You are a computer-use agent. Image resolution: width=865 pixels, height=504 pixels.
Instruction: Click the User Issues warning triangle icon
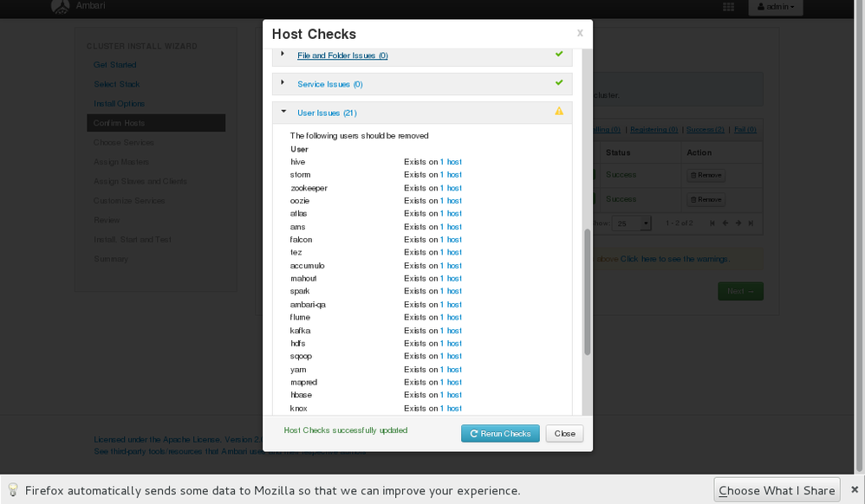point(559,111)
